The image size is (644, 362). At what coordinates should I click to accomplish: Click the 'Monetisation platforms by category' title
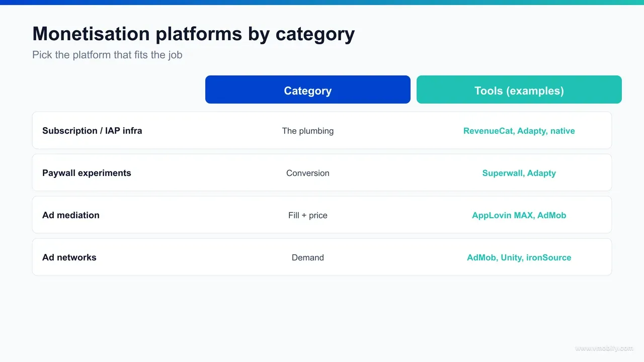coord(194,34)
